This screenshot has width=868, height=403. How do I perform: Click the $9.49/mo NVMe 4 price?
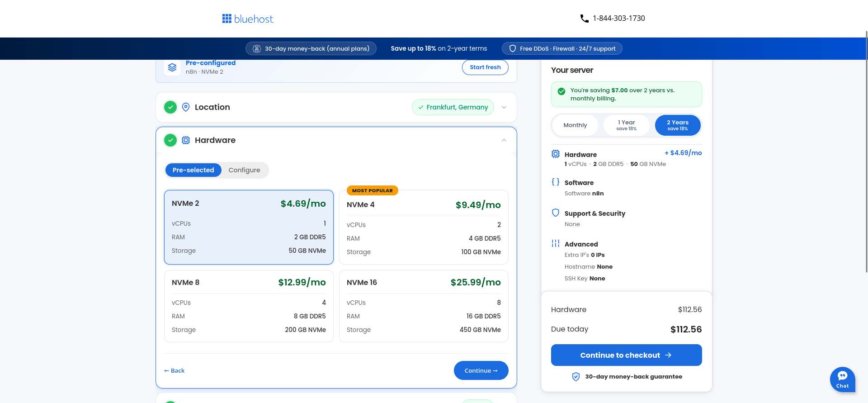[x=478, y=205]
